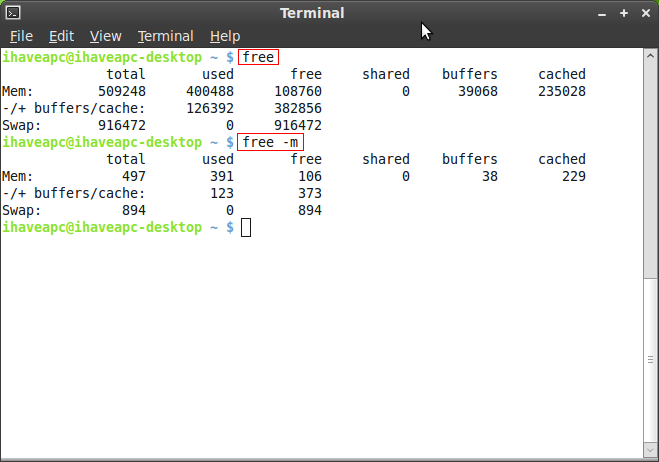
Task: Open the View menu
Action: pyautogui.click(x=105, y=36)
